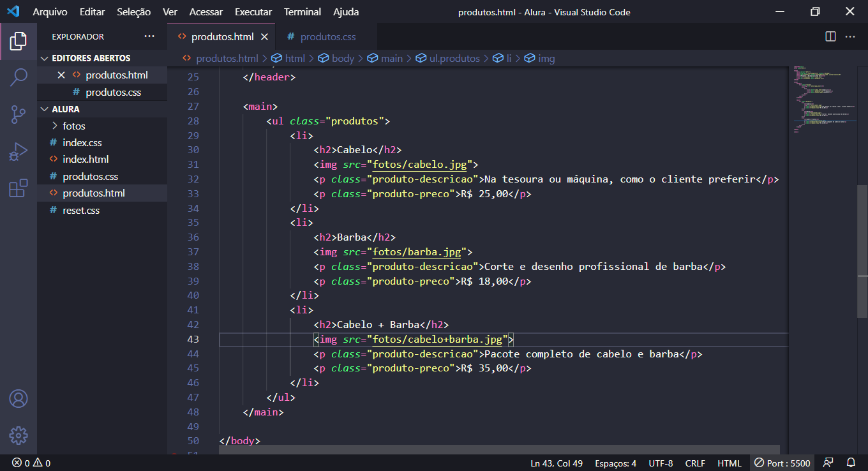Click the main breadcrumb item
868x471 pixels.
click(385, 58)
